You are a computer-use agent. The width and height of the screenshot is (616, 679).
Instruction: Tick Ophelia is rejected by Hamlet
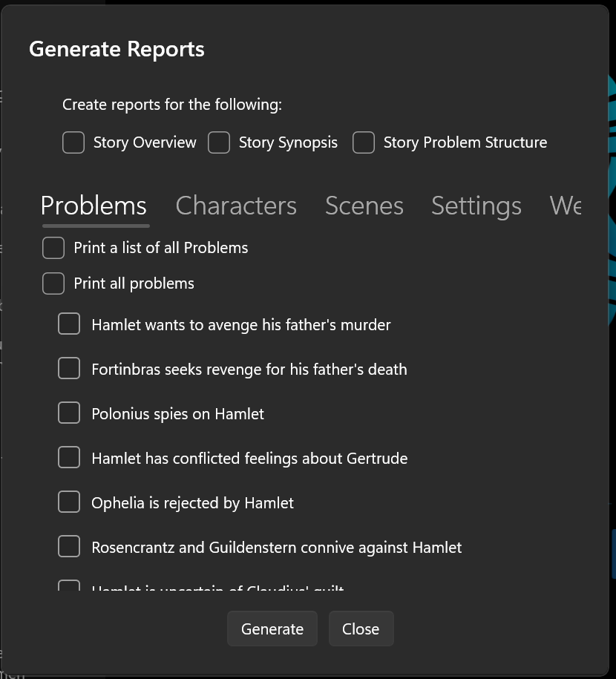click(x=69, y=502)
